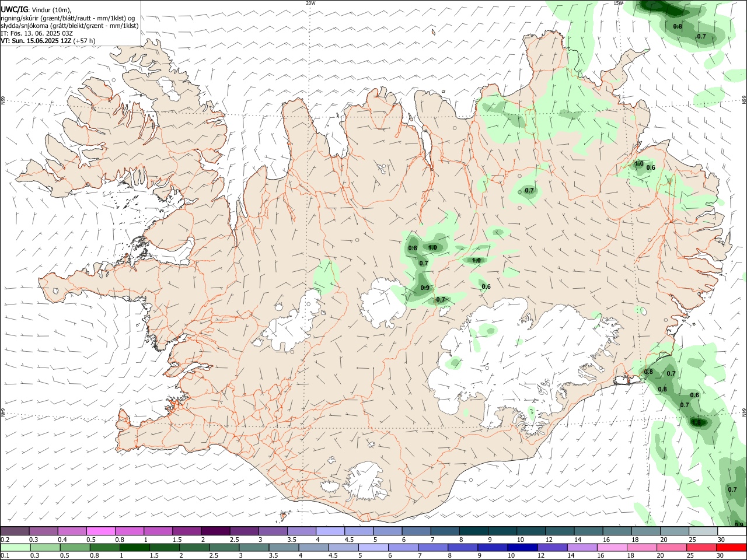Select the pale mint first swatch of bottom legend
Viewport: 747px width, 560px height.
click(x=16, y=547)
